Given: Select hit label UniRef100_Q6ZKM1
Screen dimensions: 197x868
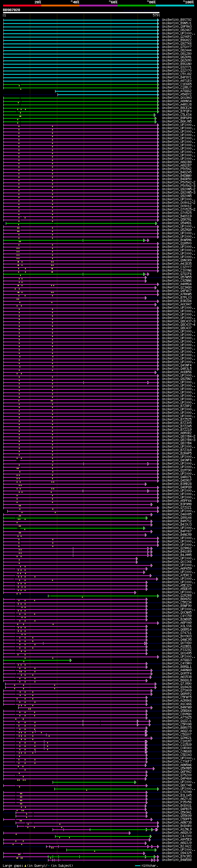Looking at the screenshot, I should pos(177,57).
